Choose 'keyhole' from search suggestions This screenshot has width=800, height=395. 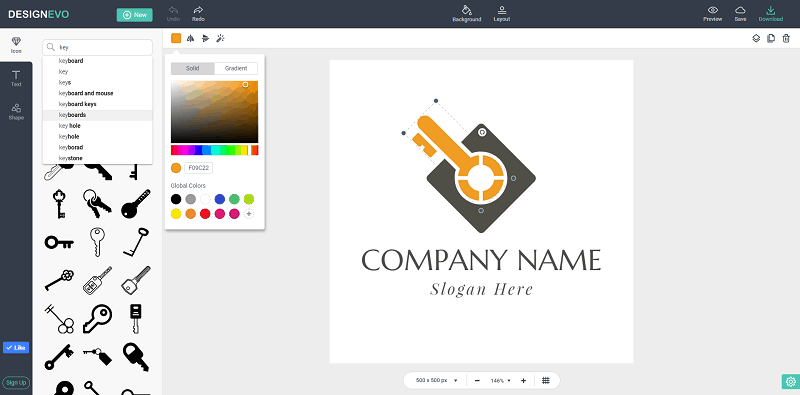coord(69,137)
